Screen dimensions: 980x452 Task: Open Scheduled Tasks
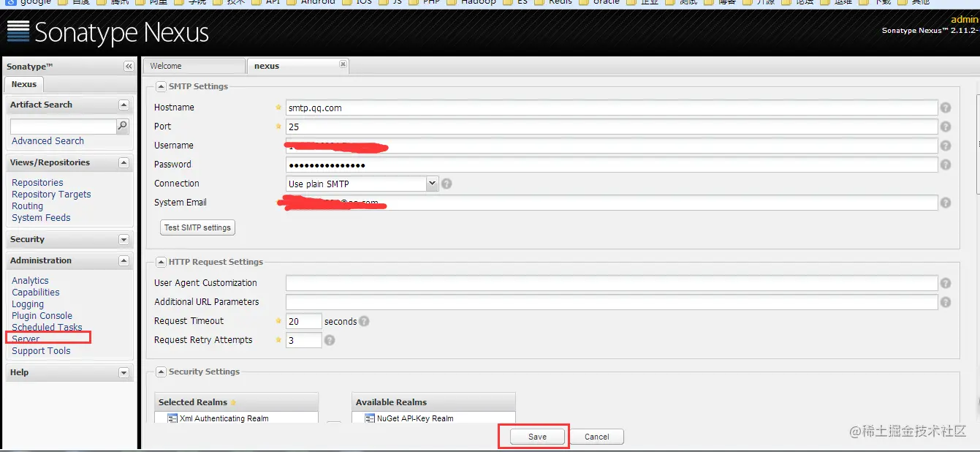47,328
